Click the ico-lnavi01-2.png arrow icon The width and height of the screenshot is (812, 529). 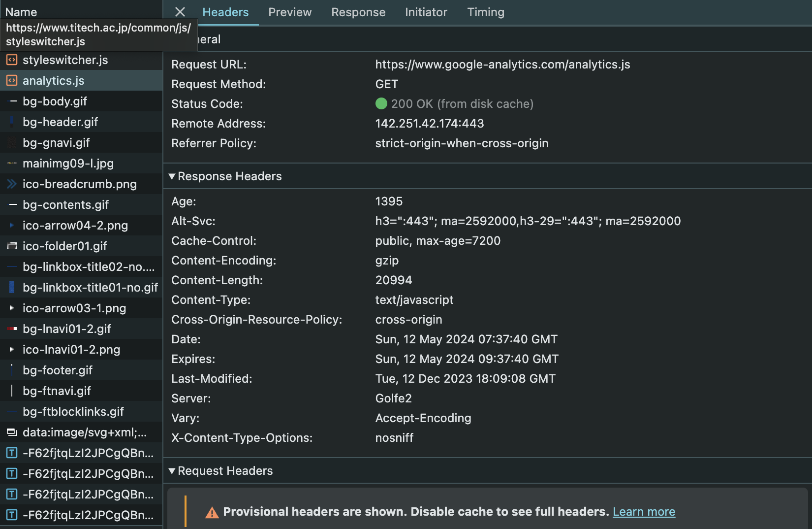[12, 350]
